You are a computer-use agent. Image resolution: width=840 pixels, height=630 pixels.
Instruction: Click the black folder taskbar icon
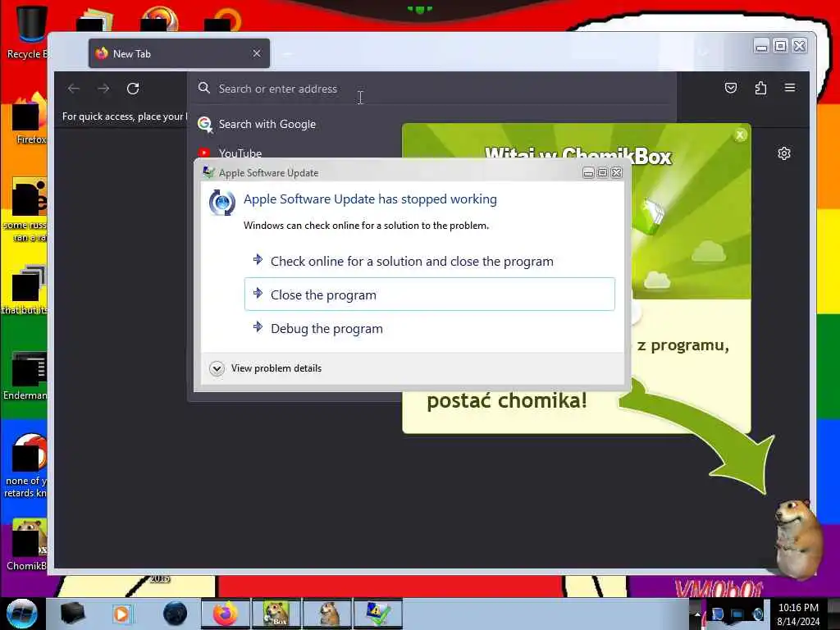72,614
